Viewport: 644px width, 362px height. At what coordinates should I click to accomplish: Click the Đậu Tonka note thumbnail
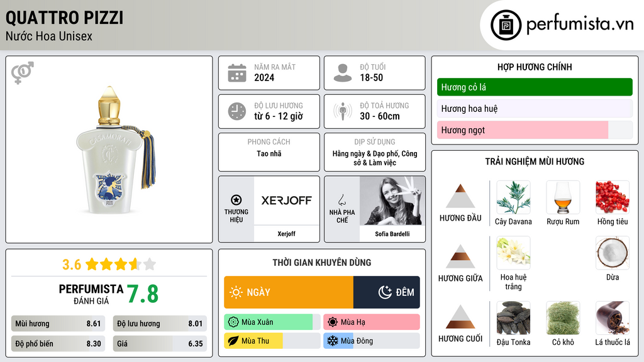coord(513,318)
